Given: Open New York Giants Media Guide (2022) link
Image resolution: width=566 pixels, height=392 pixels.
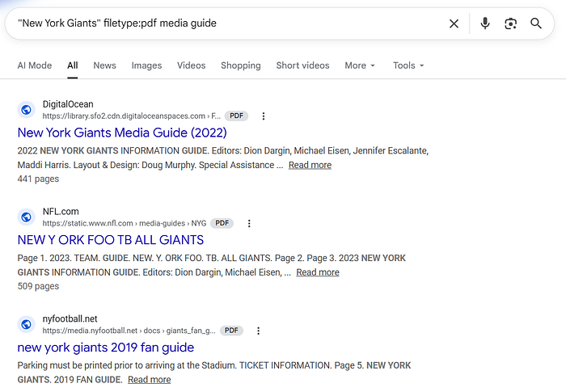Looking at the screenshot, I should 122,133.
